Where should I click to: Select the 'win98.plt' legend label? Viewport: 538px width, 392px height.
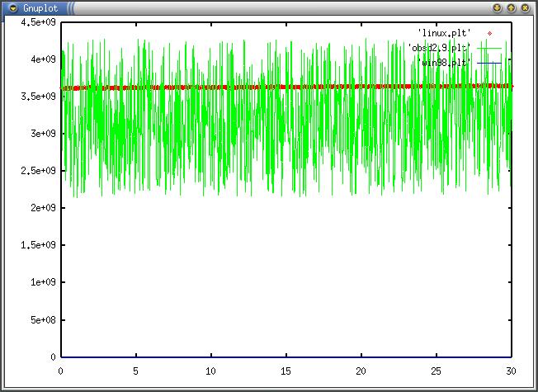[443, 63]
